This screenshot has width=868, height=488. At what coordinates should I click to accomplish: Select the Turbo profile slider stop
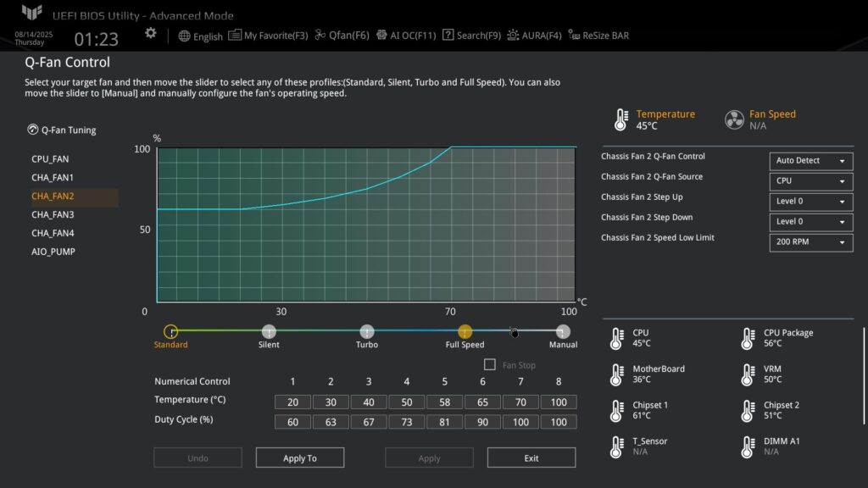(367, 331)
